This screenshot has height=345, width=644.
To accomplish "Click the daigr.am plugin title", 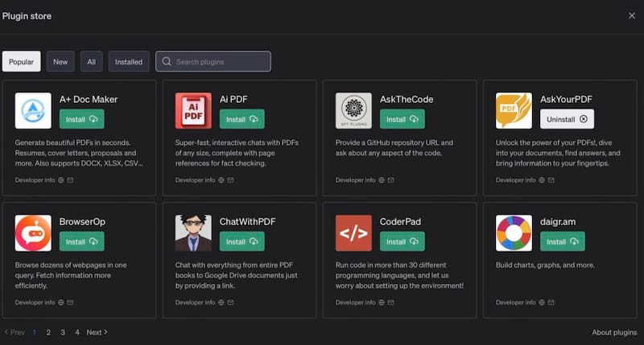I will (558, 221).
